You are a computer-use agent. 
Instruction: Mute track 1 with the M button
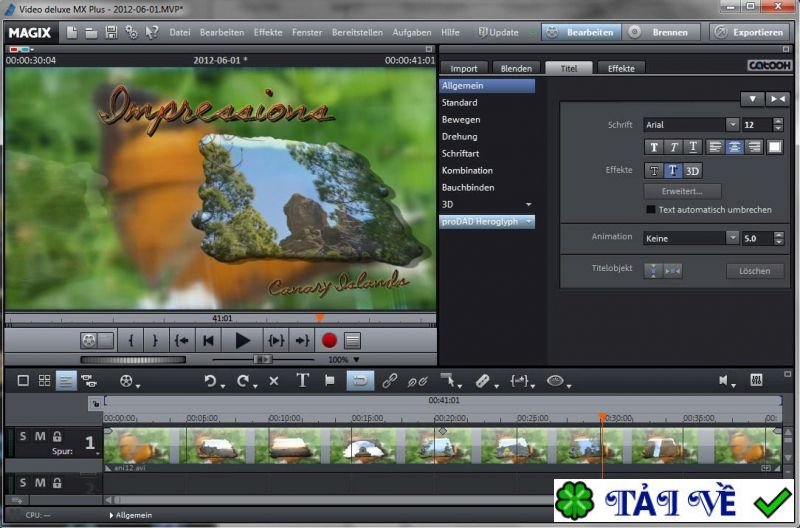pos(40,436)
